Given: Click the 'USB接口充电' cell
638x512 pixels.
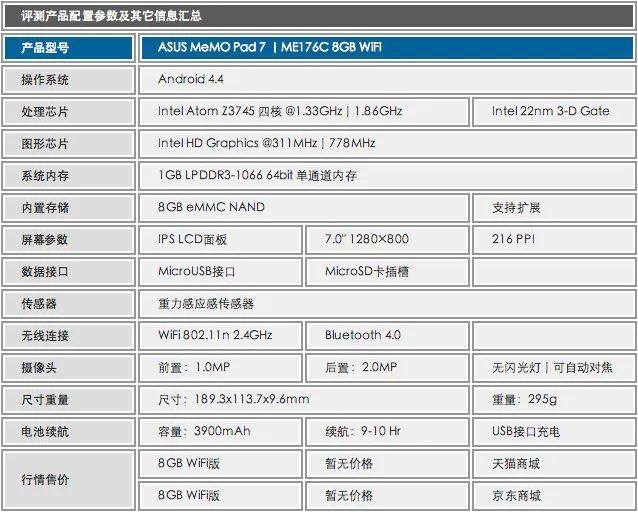Looking at the screenshot, I should pos(554,432).
